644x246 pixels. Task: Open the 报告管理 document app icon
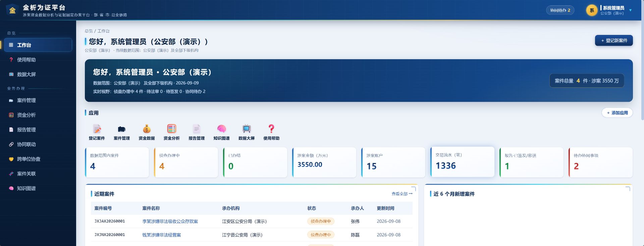pyautogui.click(x=197, y=129)
